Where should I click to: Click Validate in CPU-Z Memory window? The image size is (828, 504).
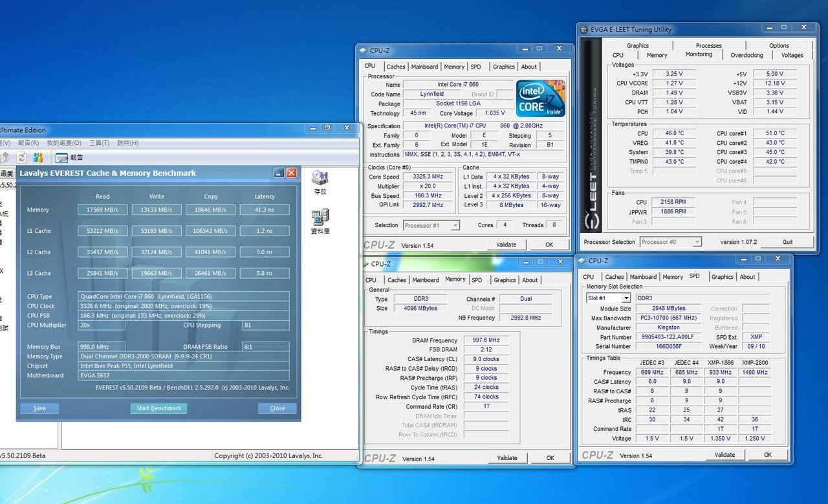pyautogui.click(x=507, y=457)
